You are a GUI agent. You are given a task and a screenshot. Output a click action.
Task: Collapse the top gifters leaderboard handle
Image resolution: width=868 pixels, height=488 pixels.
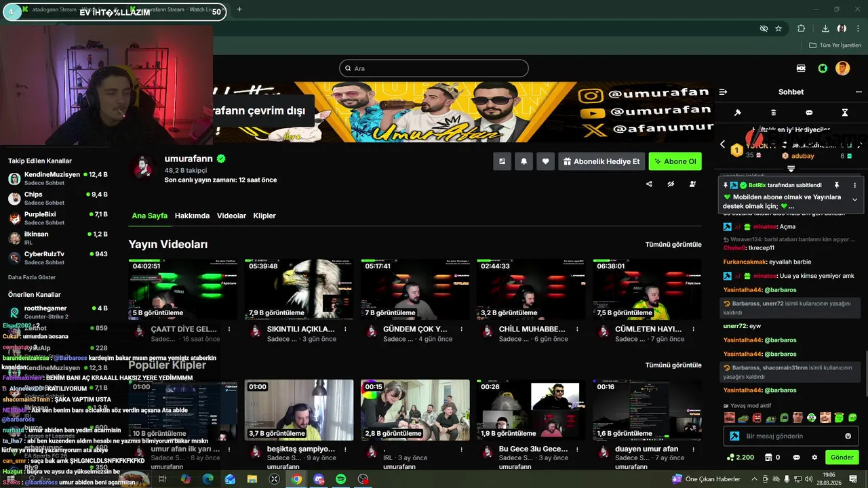tap(791, 169)
